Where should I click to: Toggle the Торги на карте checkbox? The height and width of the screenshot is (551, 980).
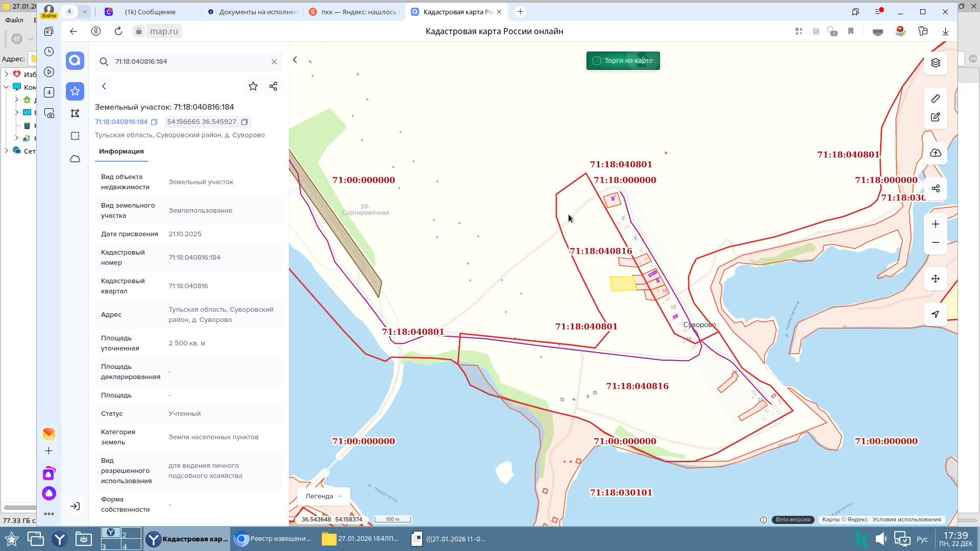click(x=597, y=61)
